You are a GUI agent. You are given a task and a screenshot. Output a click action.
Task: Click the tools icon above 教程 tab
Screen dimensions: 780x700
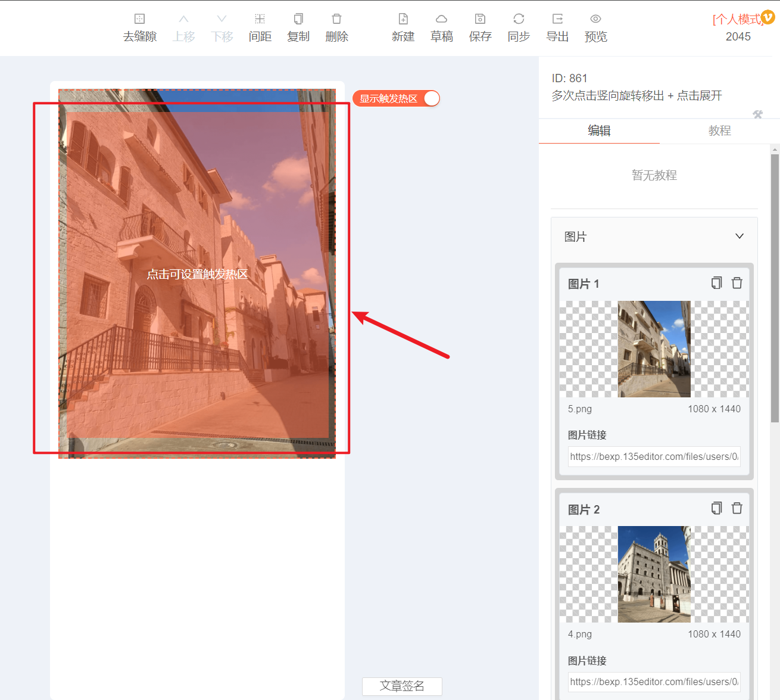pyautogui.click(x=757, y=114)
